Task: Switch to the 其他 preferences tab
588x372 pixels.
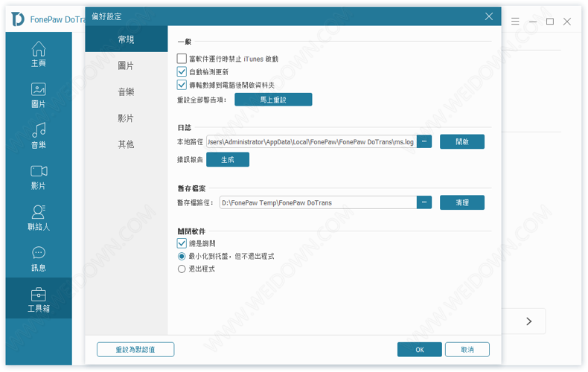Action: [126, 144]
